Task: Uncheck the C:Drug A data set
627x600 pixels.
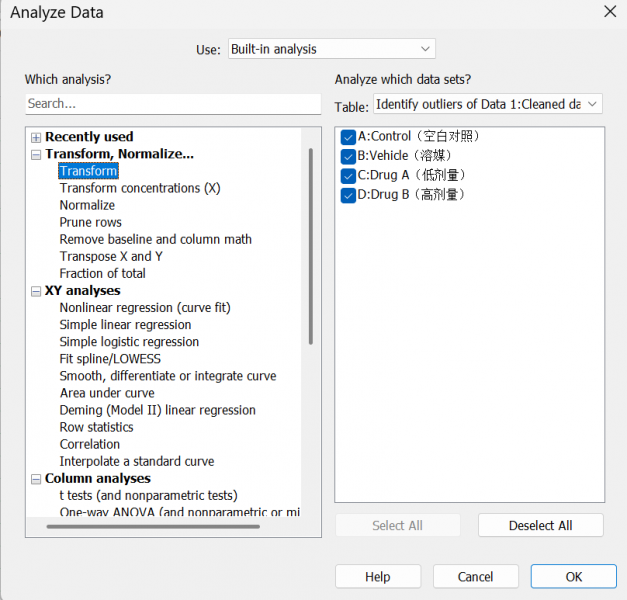Action: 348,176
